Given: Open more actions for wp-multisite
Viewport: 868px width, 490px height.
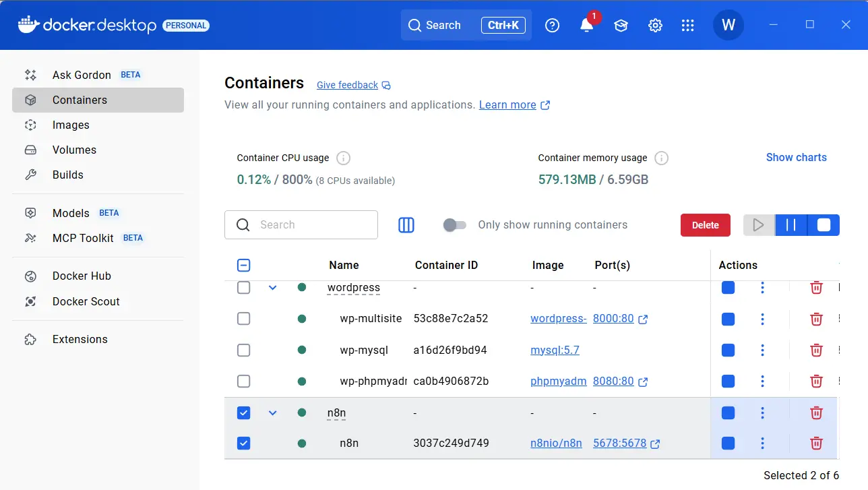Looking at the screenshot, I should tap(762, 319).
